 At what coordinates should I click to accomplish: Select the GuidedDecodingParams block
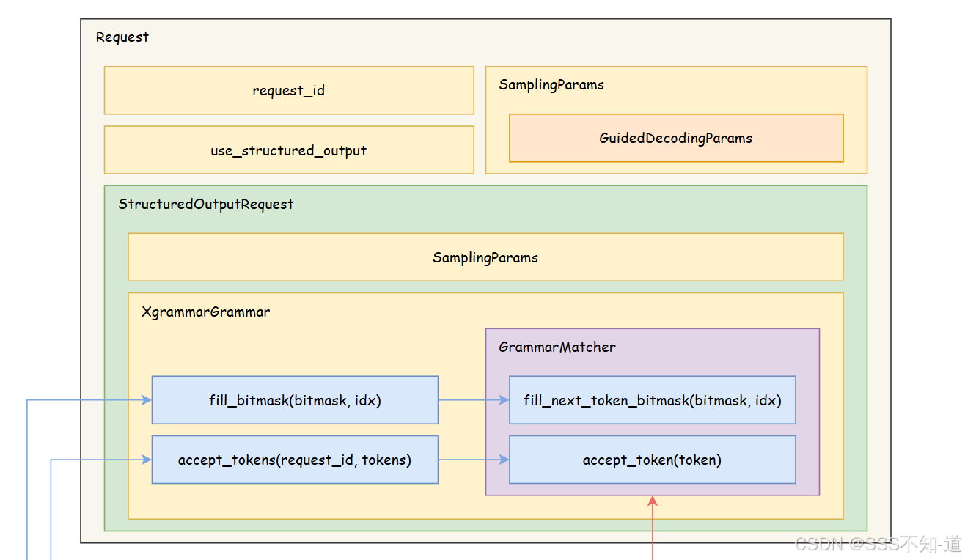[x=675, y=138]
